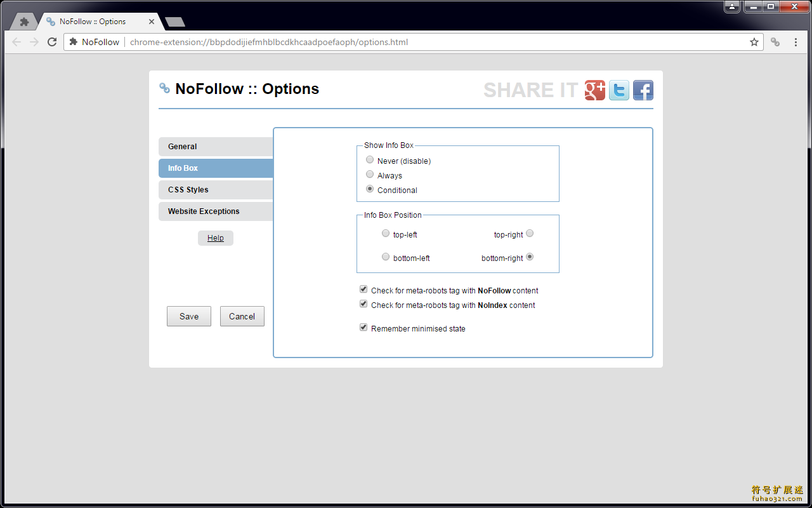
Task: Open the General settings section
Action: point(216,147)
